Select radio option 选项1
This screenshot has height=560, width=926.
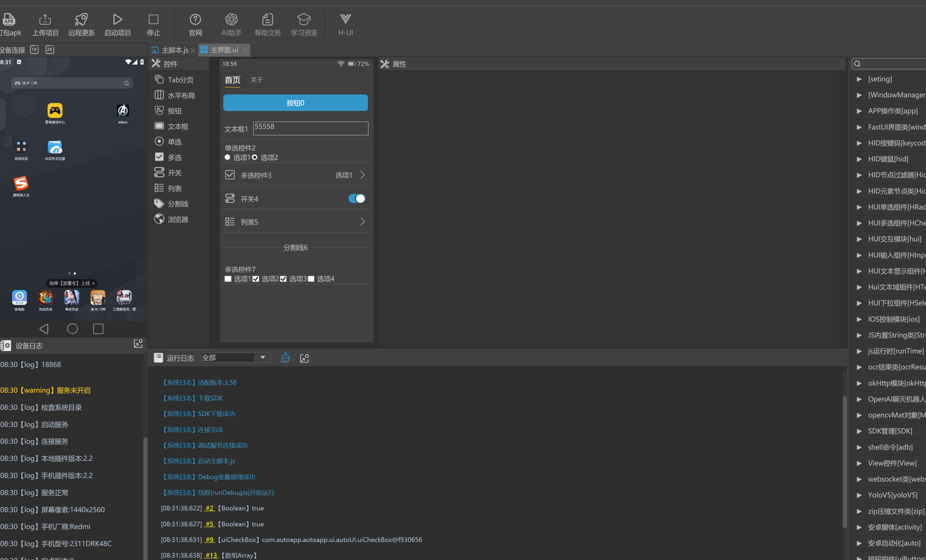(227, 157)
